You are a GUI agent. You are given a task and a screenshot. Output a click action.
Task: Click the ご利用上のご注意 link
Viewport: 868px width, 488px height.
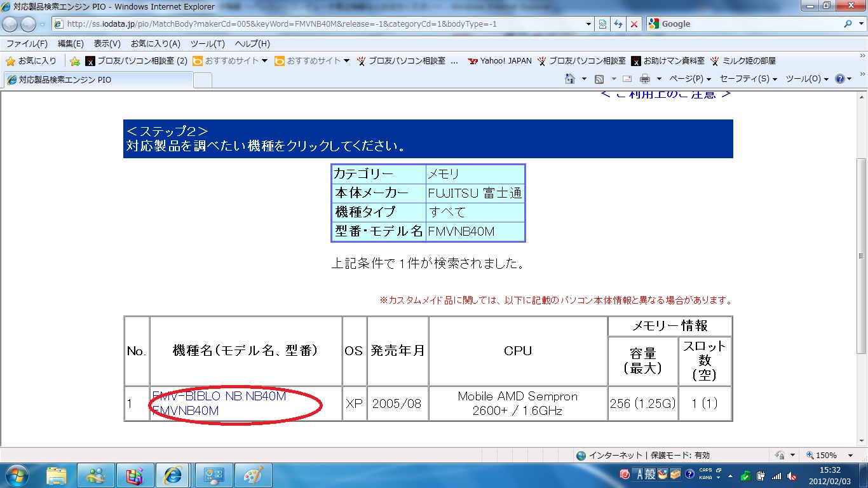[x=665, y=95]
